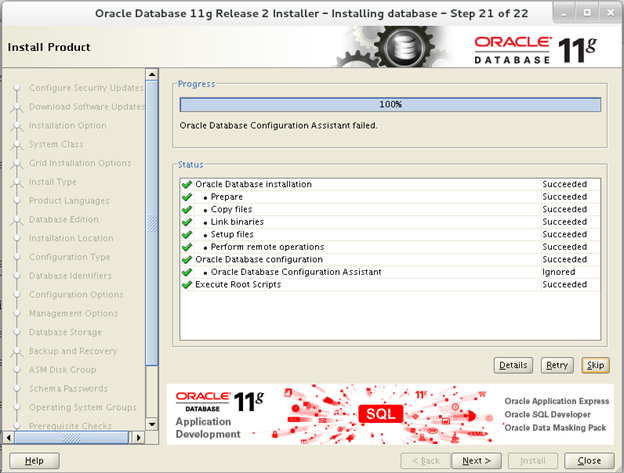The image size is (624, 473).
Task: Open Help for the installer
Action: point(34,461)
